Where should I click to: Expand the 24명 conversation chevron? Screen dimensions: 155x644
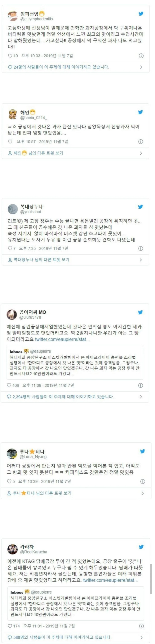pos(141,67)
